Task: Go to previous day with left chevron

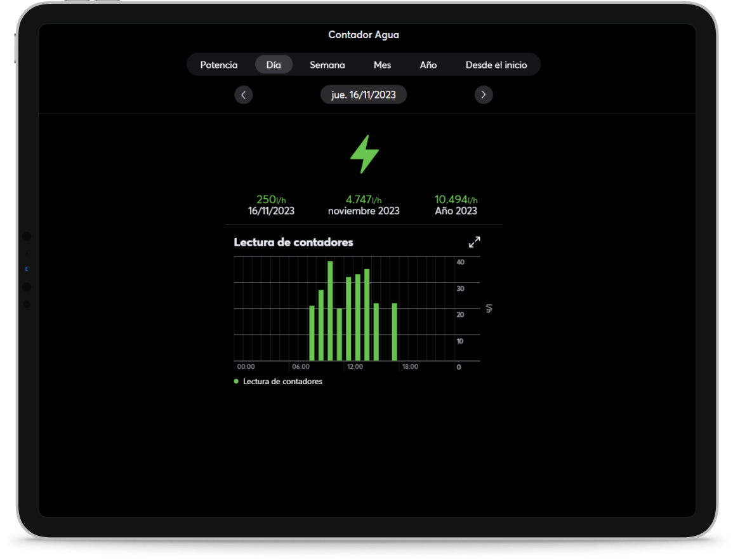Action: click(244, 95)
